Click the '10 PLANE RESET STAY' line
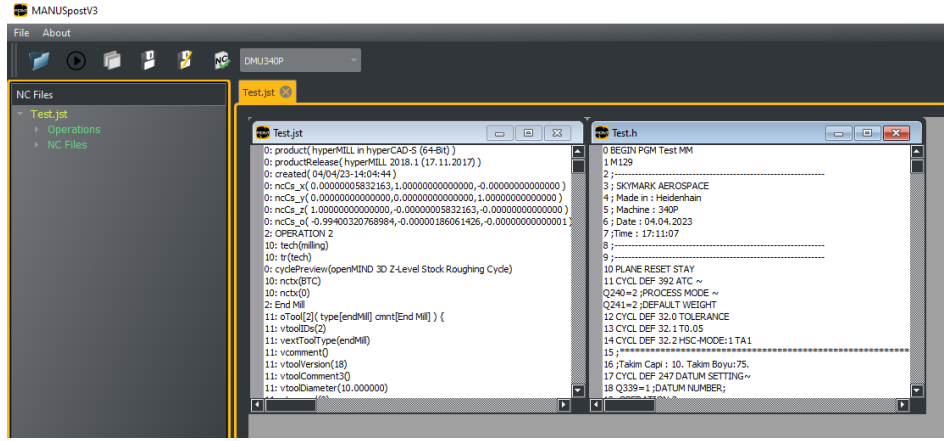The image size is (949, 441). click(649, 269)
